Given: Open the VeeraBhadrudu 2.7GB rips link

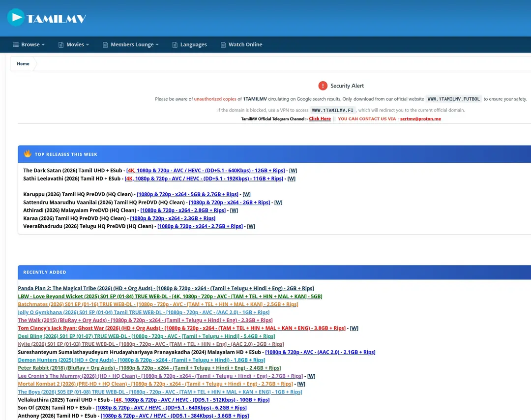Looking at the screenshot, I should click(200, 226).
